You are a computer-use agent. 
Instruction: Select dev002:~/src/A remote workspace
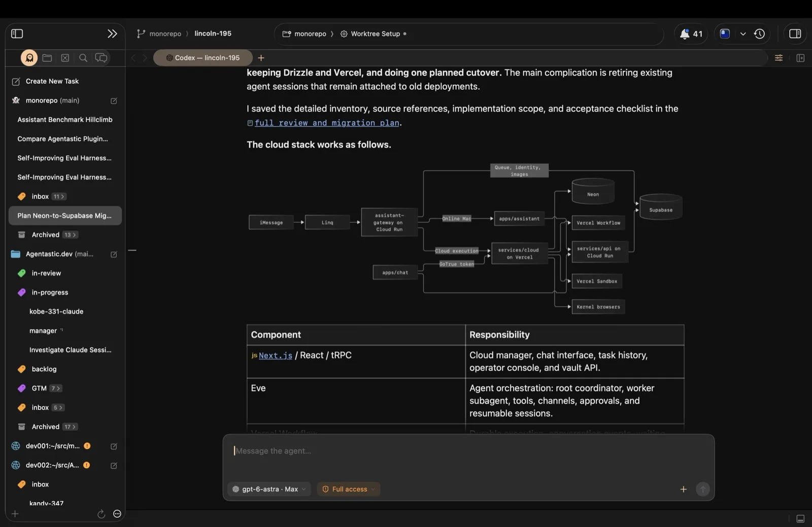[x=52, y=465]
